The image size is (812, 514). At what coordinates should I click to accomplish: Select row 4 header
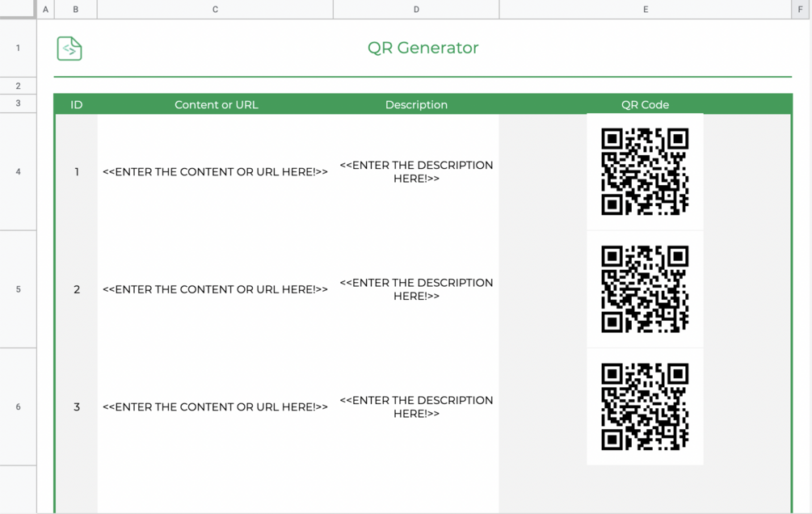pyautogui.click(x=18, y=171)
